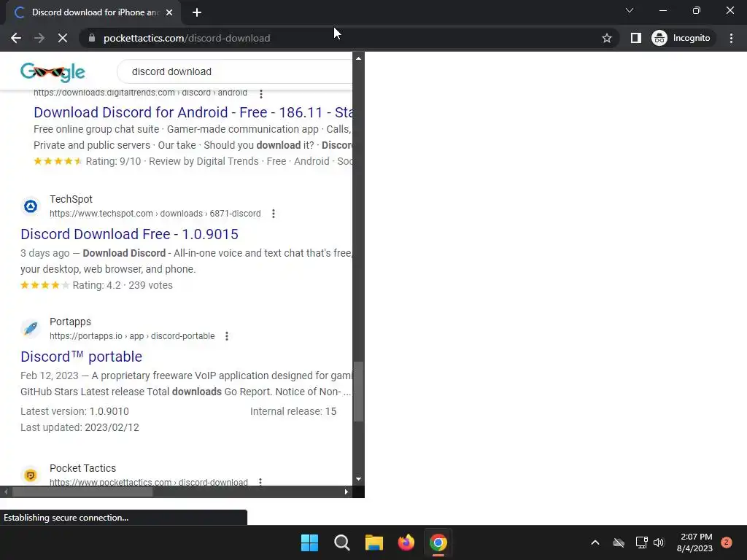Open options for the Digital Trends result

pyautogui.click(x=261, y=94)
